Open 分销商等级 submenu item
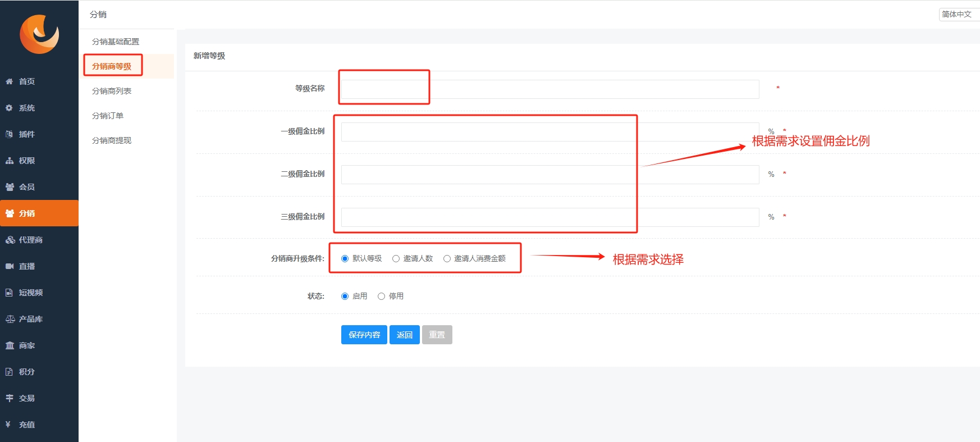The image size is (980, 442). click(112, 66)
